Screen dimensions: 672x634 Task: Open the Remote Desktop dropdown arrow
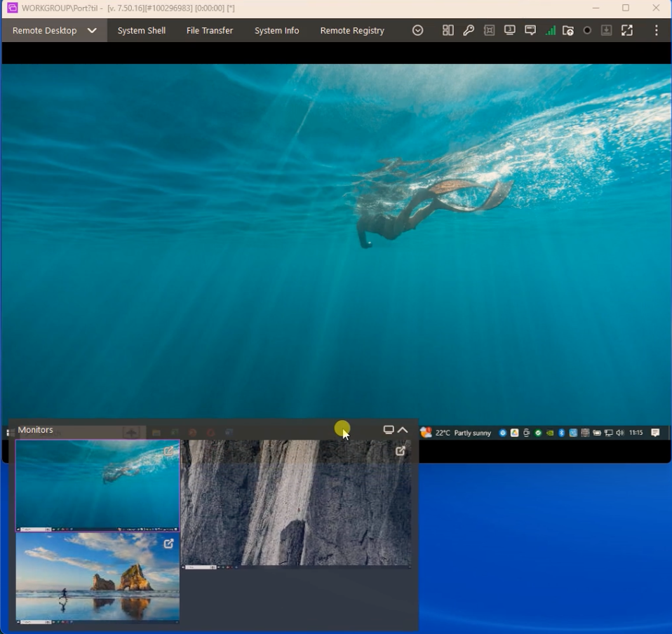(x=92, y=31)
